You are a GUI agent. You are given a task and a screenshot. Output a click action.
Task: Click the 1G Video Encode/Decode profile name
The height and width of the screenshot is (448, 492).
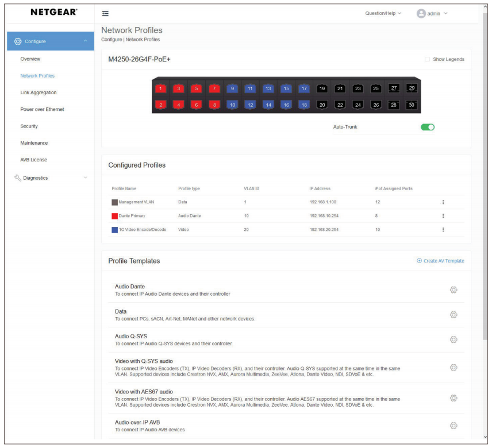[x=142, y=230]
